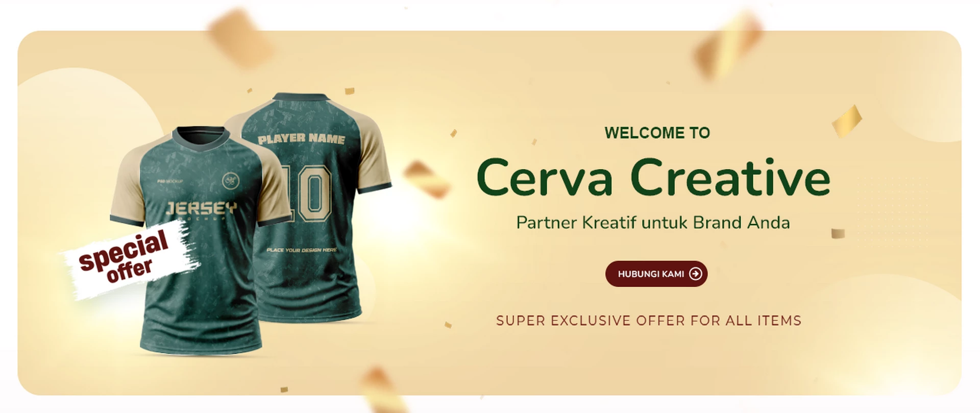Click the Place Your Design Here text
This screenshot has height=413, width=980.
[302, 250]
